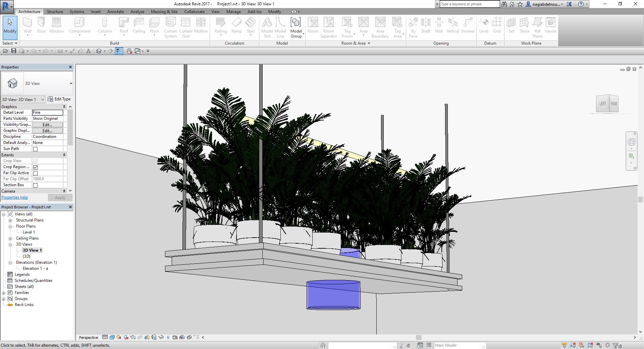Enable the Sun Path checkbox
This screenshot has width=644, height=349.
click(x=35, y=149)
